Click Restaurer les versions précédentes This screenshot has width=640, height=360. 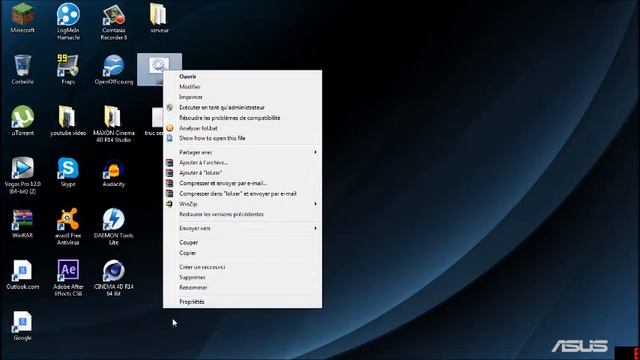242,214
